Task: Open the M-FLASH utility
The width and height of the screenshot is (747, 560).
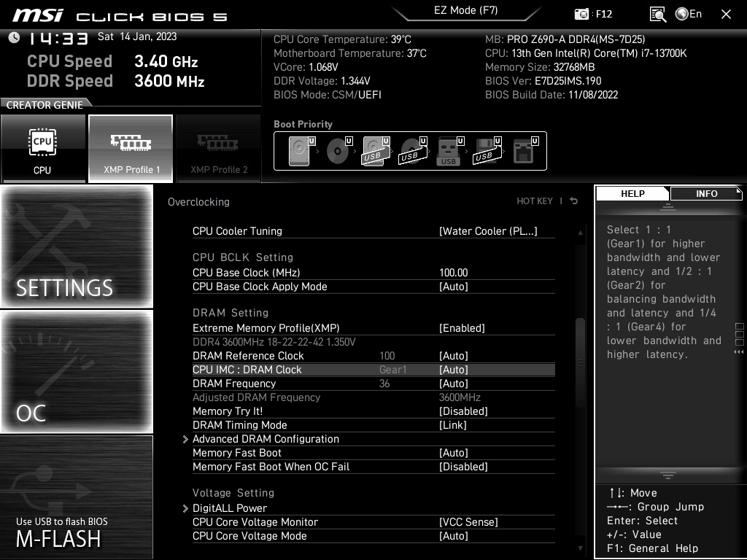Action: point(77,497)
